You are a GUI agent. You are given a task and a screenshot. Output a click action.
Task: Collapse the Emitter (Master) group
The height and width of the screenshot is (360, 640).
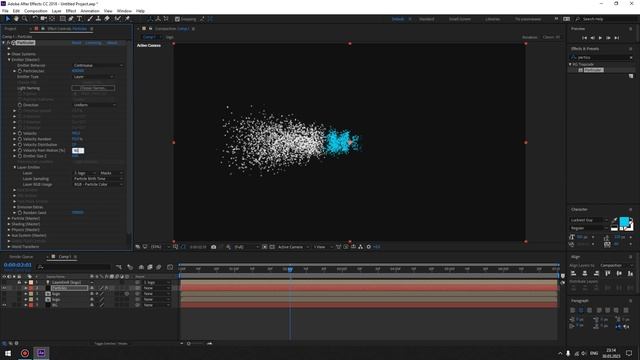(x=9, y=60)
